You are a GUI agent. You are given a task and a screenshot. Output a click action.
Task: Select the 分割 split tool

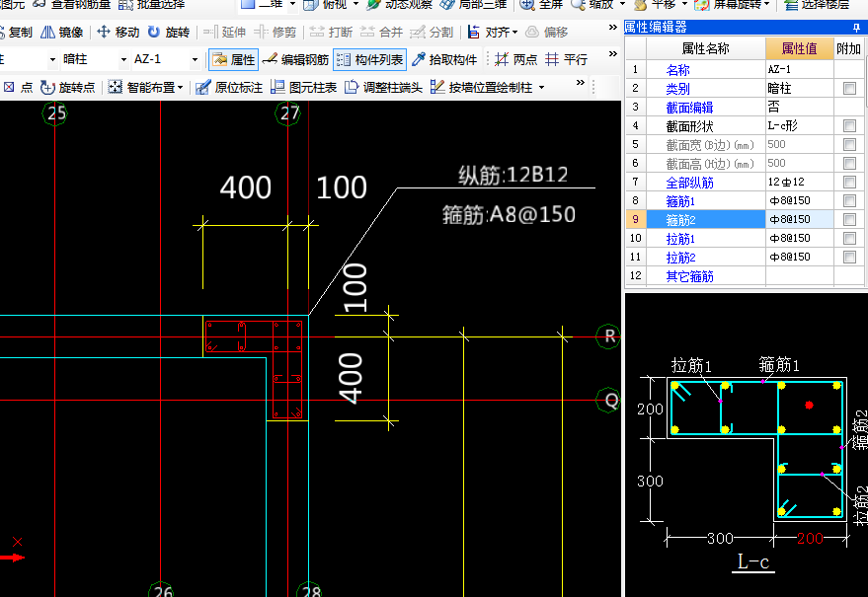(432, 33)
